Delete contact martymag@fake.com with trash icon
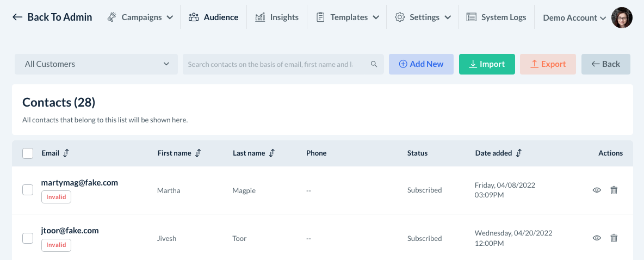 pyautogui.click(x=614, y=190)
